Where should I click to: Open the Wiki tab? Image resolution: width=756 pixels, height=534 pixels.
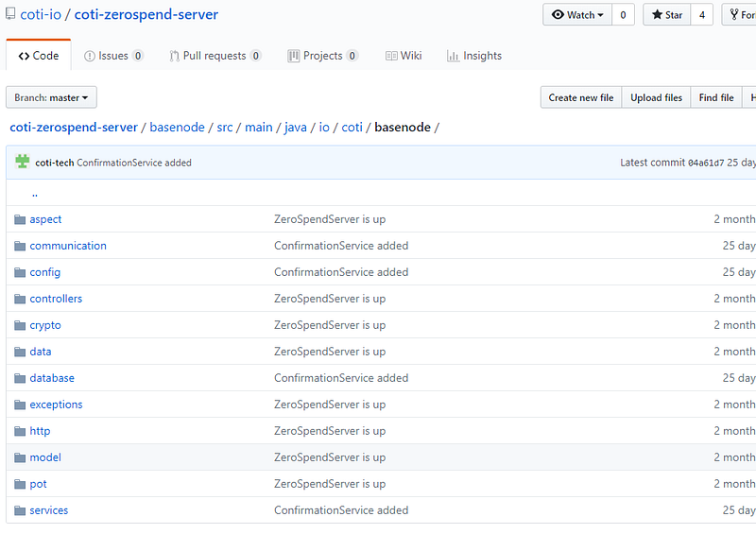click(x=404, y=56)
